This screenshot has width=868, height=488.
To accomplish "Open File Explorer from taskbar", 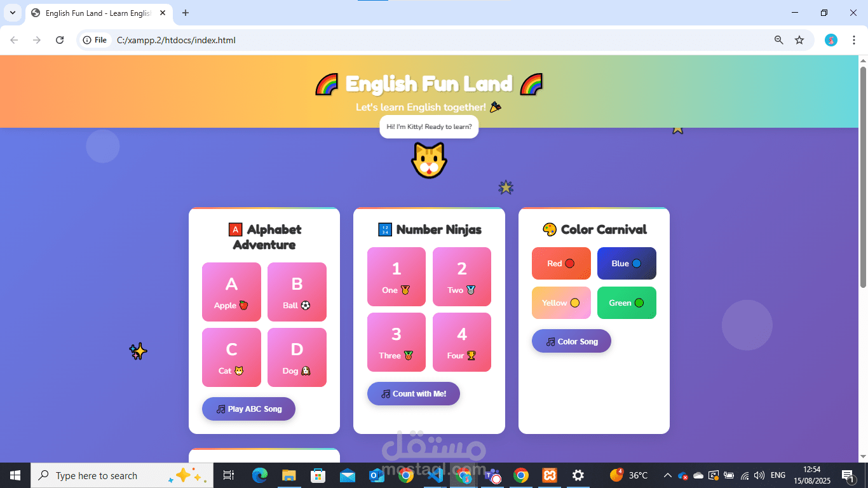I will pos(289,475).
